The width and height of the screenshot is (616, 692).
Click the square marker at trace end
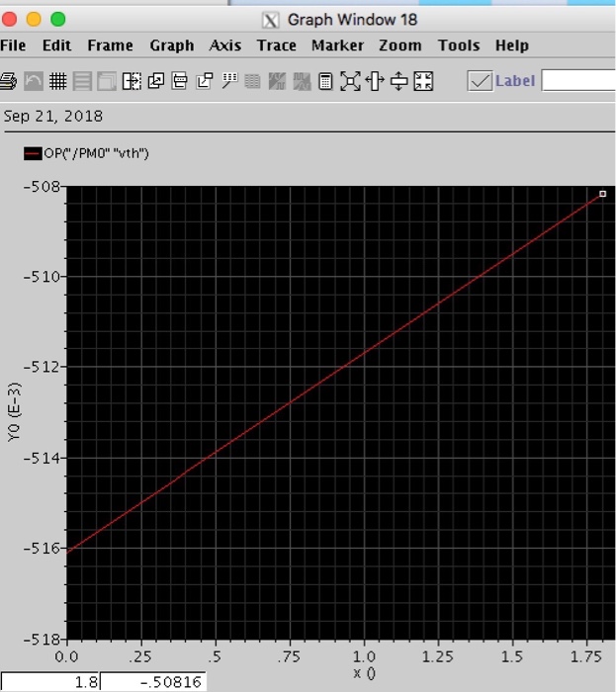point(603,194)
